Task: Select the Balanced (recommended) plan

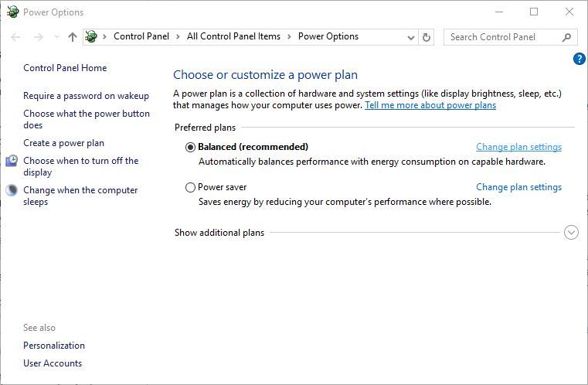Action: [x=190, y=147]
